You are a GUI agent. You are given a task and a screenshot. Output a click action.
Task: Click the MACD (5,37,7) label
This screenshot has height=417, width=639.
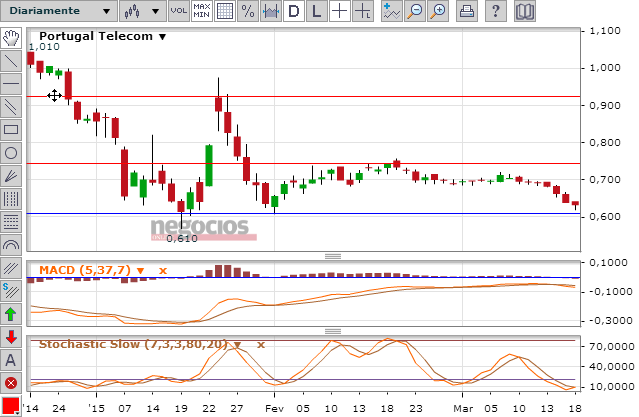point(85,270)
